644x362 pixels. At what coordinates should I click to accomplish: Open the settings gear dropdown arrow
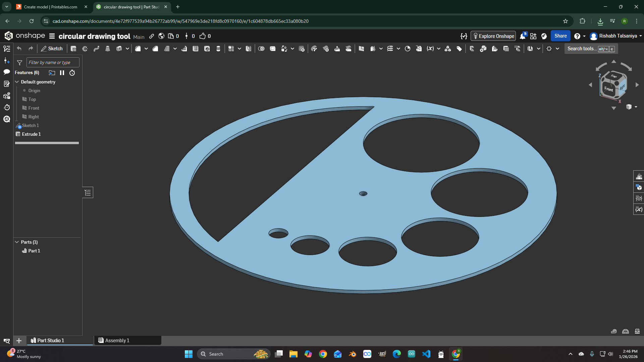click(557, 49)
